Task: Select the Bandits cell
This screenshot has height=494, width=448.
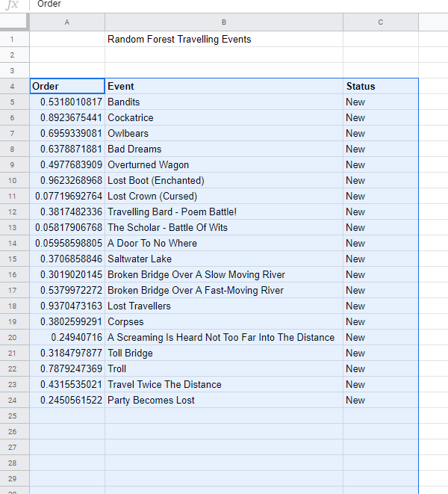Action: point(224,102)
